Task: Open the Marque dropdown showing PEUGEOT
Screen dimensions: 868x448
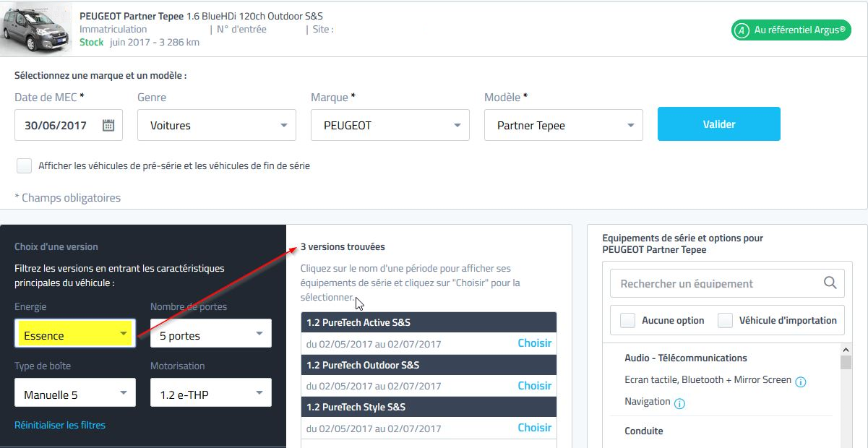Action: [x=390, y=125]
